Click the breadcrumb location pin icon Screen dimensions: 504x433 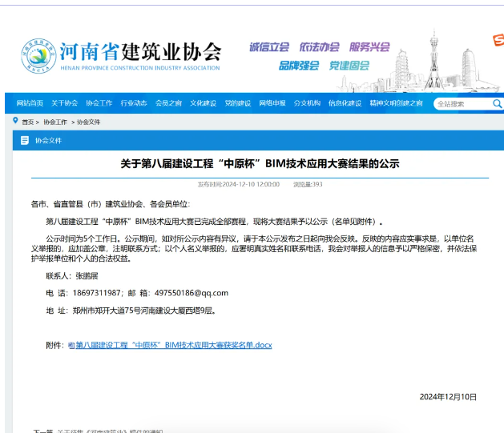15,121
